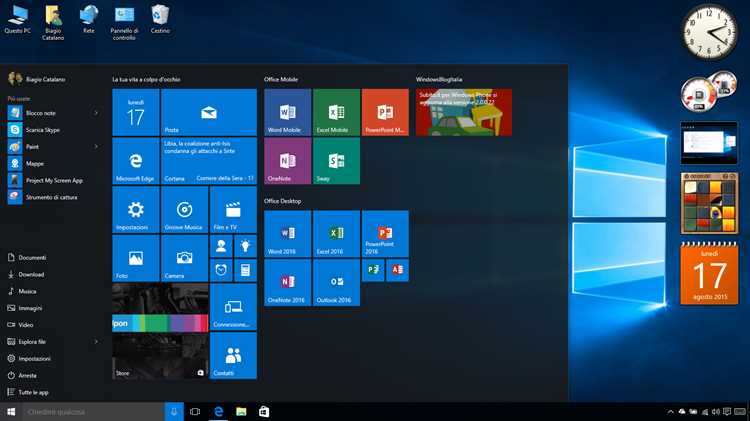Open the WindowsBlogItalia news tile
Viewport: 750px width, 421px height.
(x=464, y=112)
